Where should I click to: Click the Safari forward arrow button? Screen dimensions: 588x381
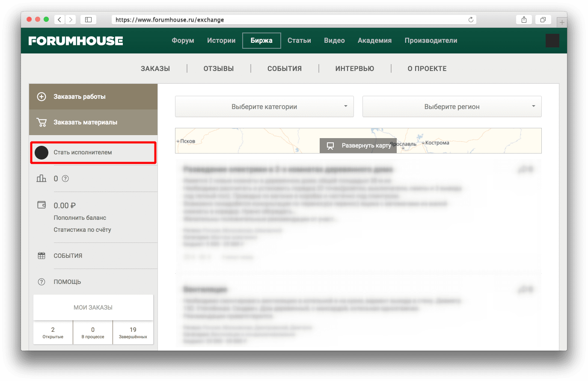tap(71, 20)
